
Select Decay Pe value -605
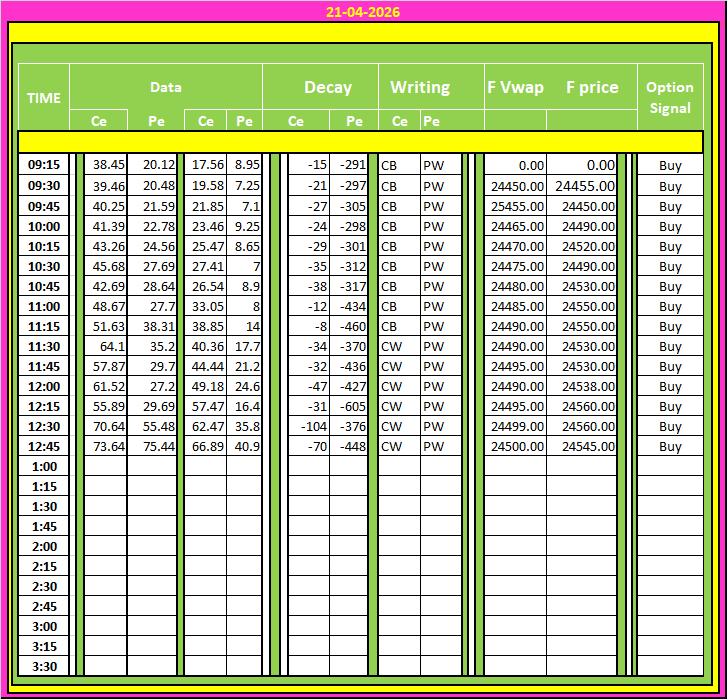349,407
